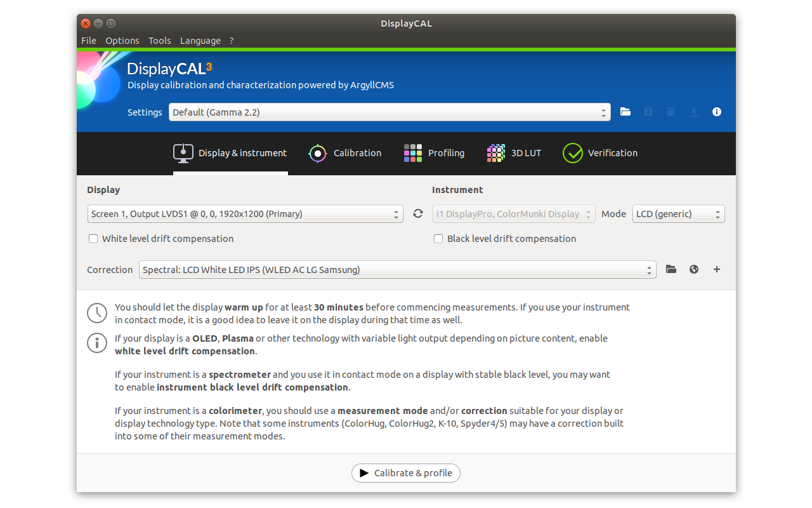Enable white level drift compensation
This screenshot has height=508, width=812.
(x=93, y=239)
